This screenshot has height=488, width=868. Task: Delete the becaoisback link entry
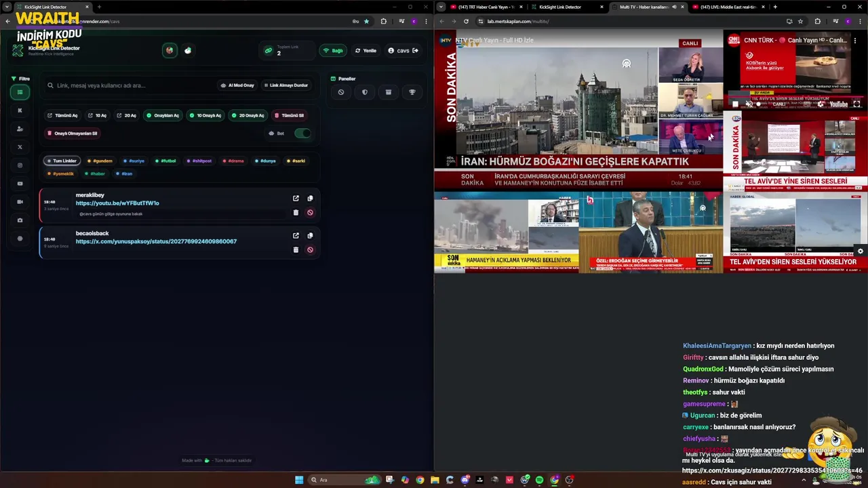296,249
